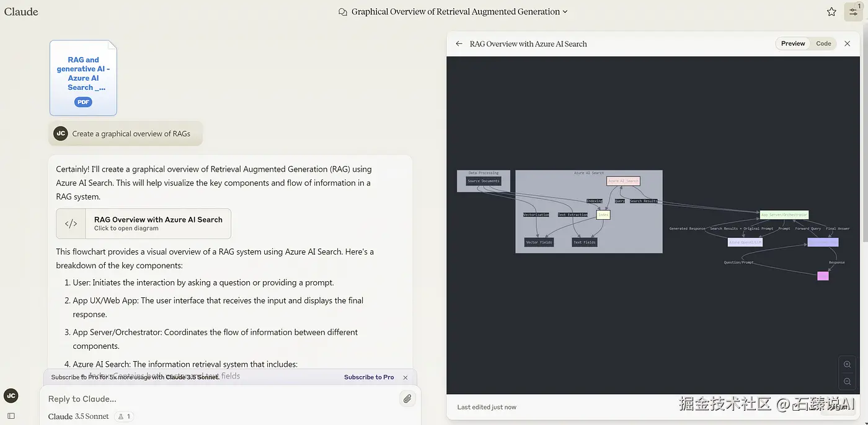Click the back arrow in artifact panel

459,44
